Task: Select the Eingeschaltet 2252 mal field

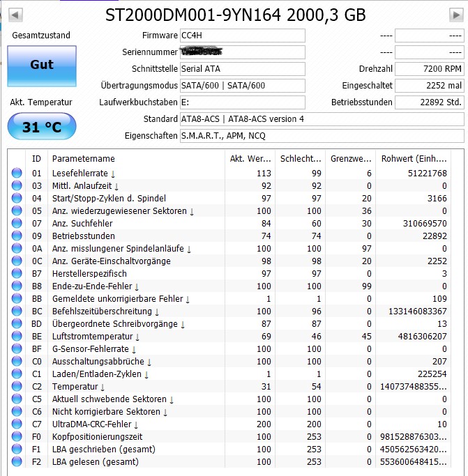Action: click(x=430, y=86)
